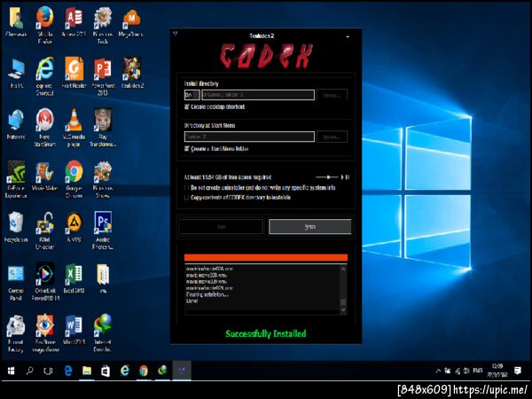Image resolution: width=532 pixels, height=399 pixels.
Task: Open the install drive letter dropdown
Action: coord(192,95)
